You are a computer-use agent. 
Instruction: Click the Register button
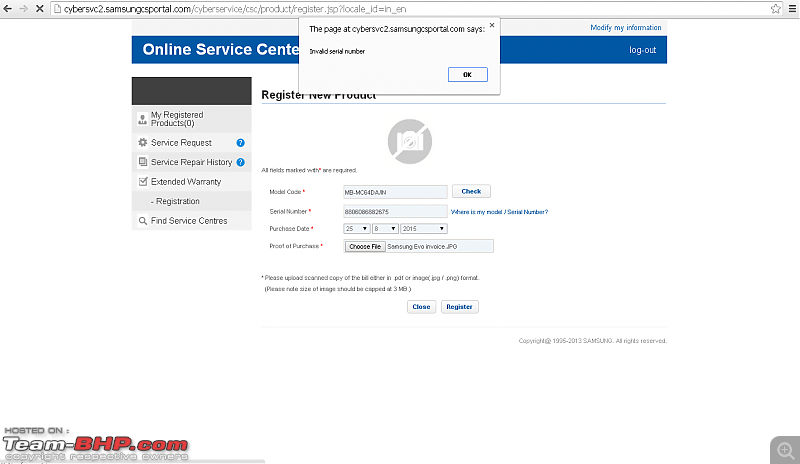pyautogui.click(x=459, y=307)
